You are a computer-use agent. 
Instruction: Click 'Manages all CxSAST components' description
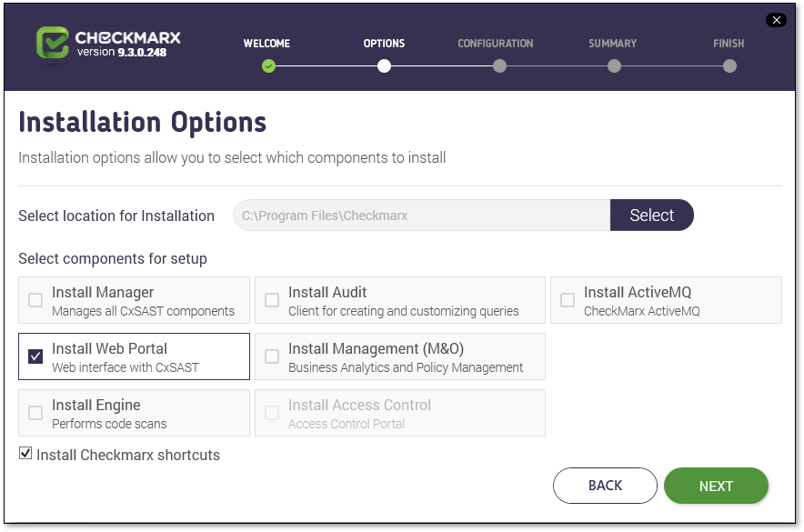coord(143,311)
